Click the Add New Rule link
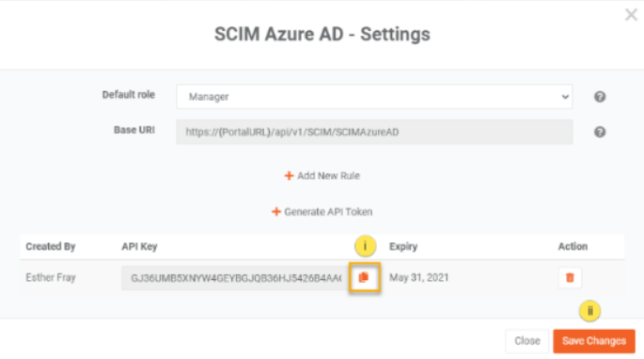Screen dimensions: 644x359 tap(322, 176)
